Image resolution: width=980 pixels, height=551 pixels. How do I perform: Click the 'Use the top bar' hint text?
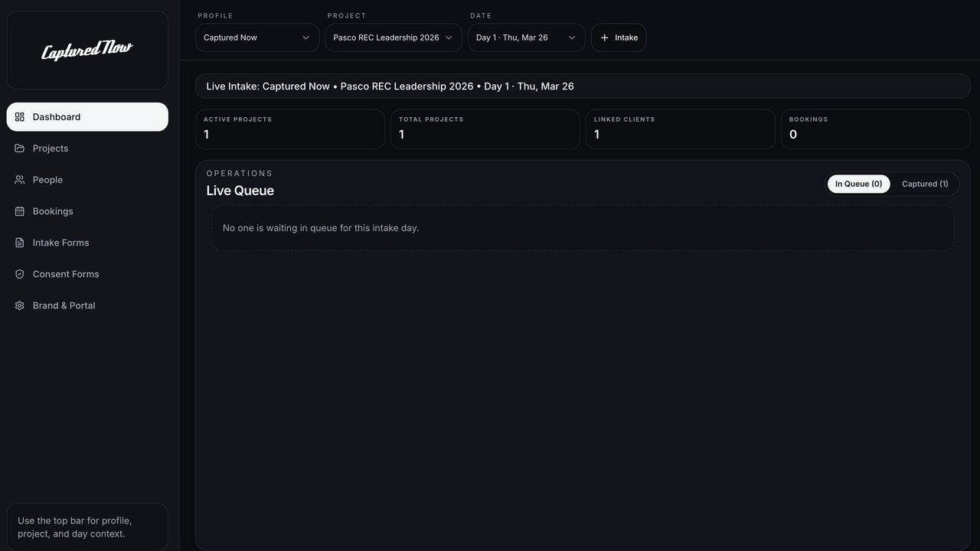pyautogui.click(x=75, y=527)
